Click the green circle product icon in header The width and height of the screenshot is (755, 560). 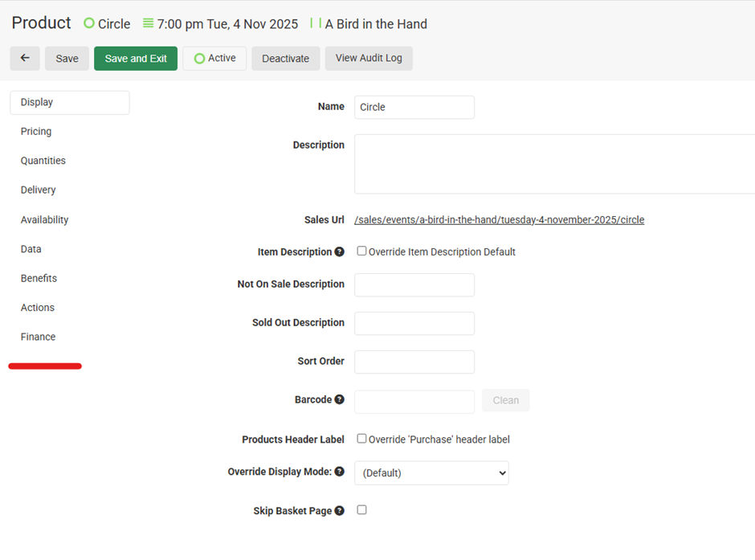click(89, 23)
